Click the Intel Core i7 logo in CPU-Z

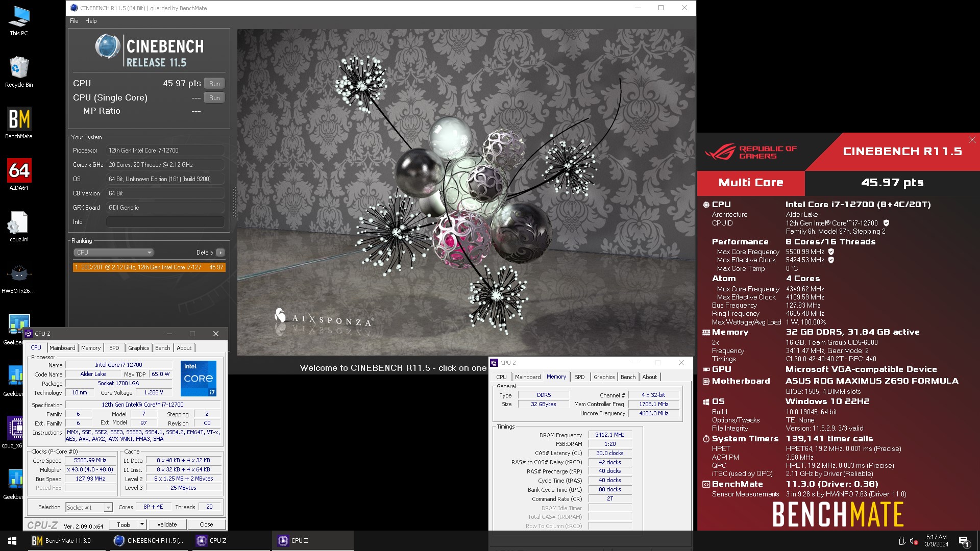(199, 379)
